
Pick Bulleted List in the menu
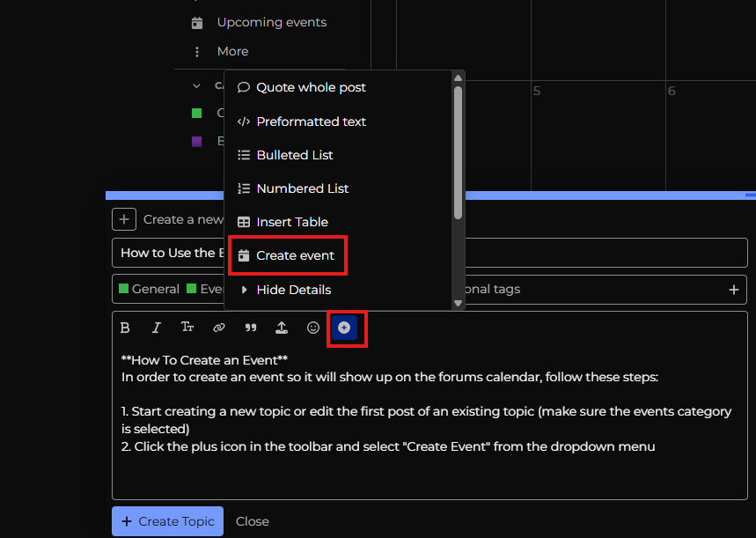coord(294,155)
